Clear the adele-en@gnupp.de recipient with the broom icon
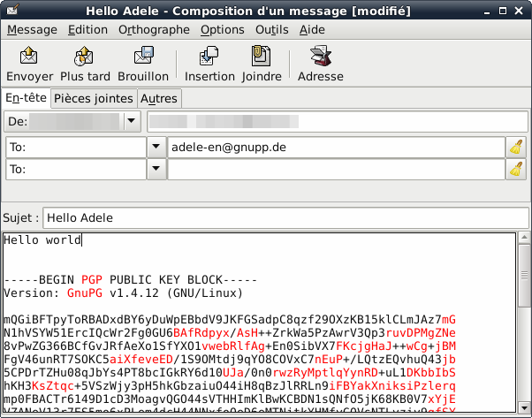Image resolution: width=532 pixels, height=418 pixels. click(x=516, y=147)
